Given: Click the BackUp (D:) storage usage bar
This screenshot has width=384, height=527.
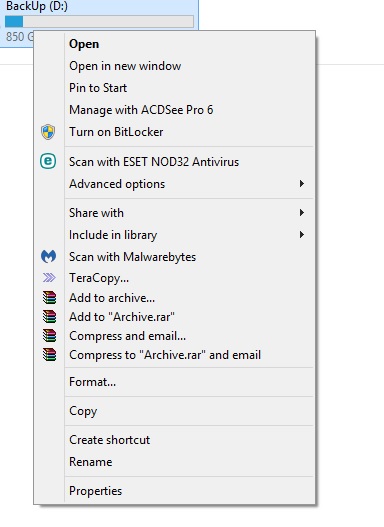Looking at the screenshot, I should pos(99,22).
